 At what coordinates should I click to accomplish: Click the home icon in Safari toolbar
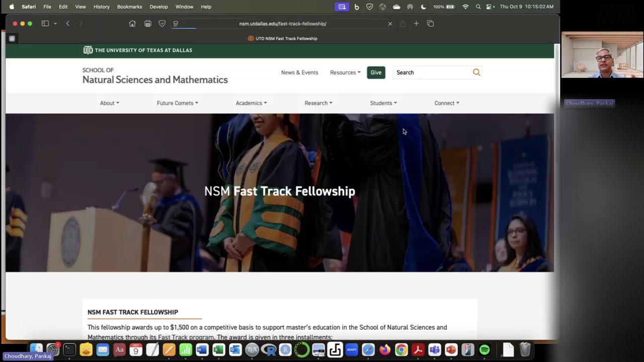click(x=132, y=24)
